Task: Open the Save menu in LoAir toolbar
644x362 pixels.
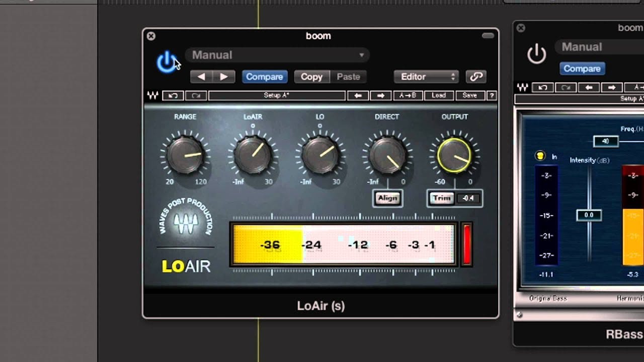Action: click(x=469, y=95)
